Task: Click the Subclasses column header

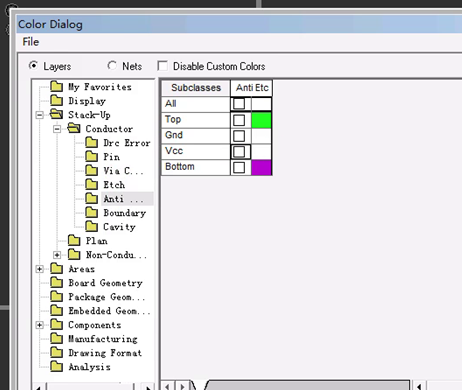Action: coord(196,88)
